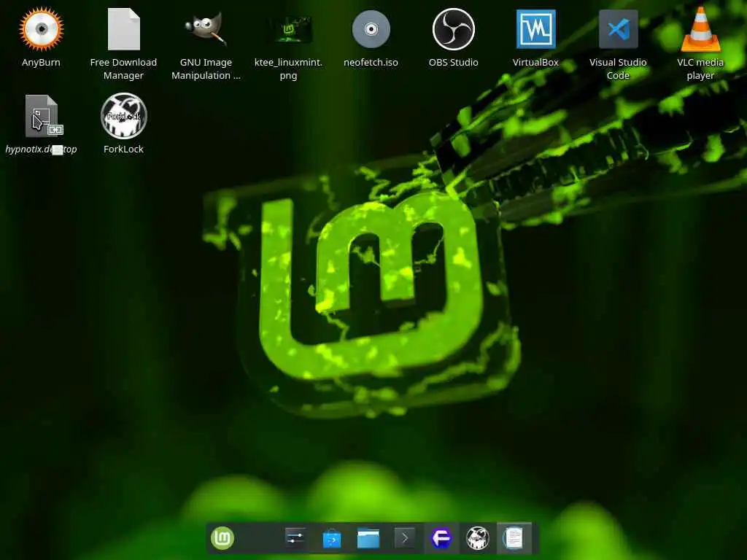
Task: Select the neofetch.iso disc icon
Action: point(371,29)
